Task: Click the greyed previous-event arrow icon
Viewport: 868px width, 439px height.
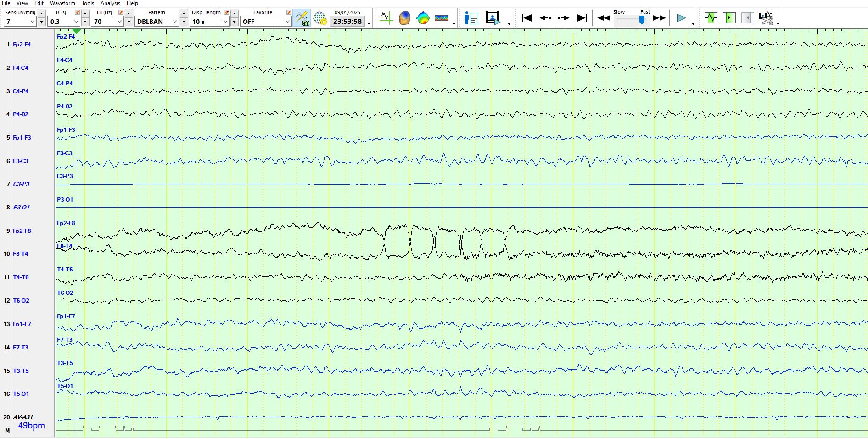Action: coord(747,18)
